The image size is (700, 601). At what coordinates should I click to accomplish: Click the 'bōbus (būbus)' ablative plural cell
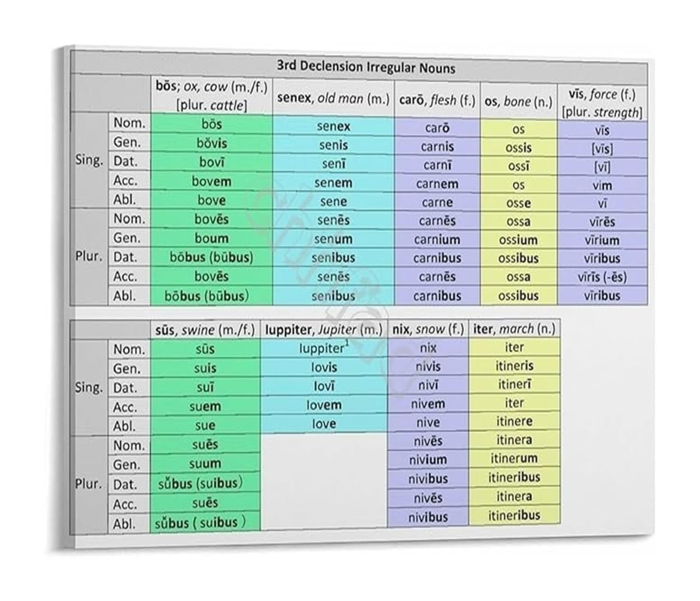(x=211, y=296)
